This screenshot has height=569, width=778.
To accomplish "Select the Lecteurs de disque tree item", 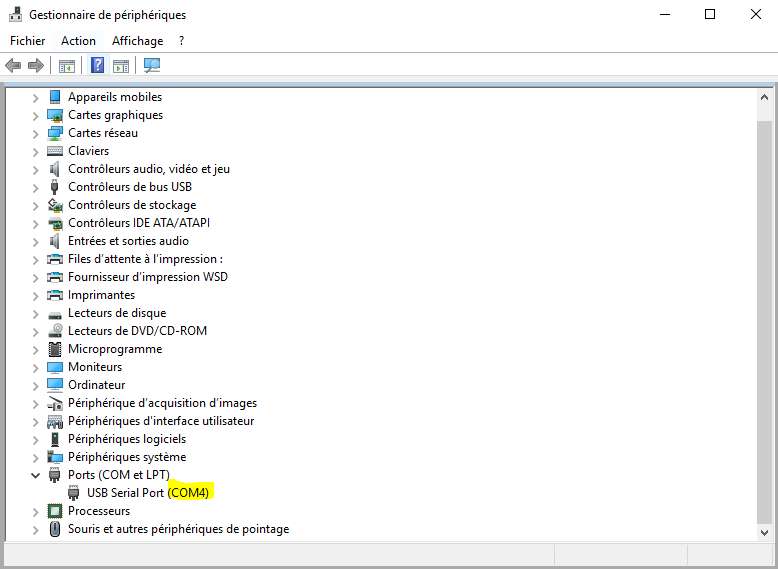I will point(117,313).
